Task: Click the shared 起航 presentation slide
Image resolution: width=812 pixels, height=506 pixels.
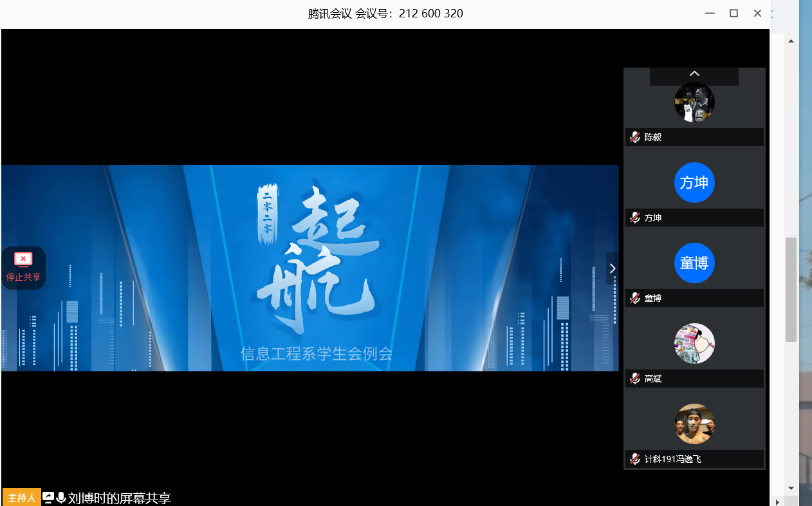Action: (309, 268)
